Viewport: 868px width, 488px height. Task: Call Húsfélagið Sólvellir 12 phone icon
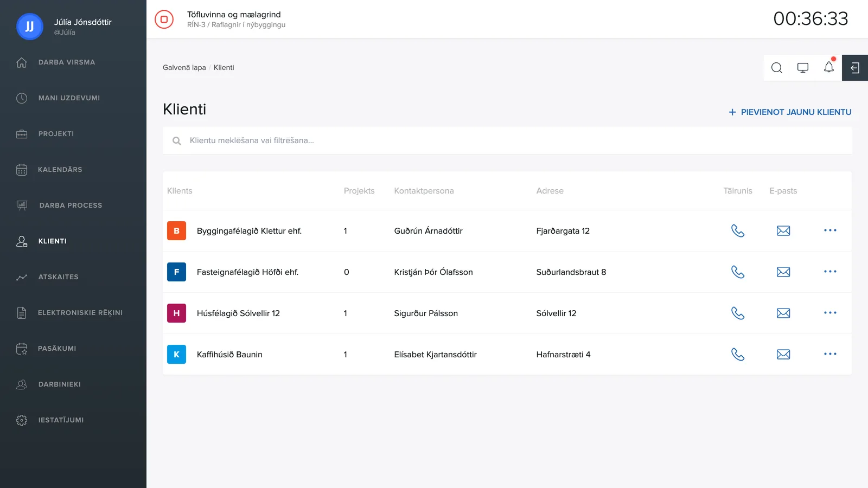(738, 313)
